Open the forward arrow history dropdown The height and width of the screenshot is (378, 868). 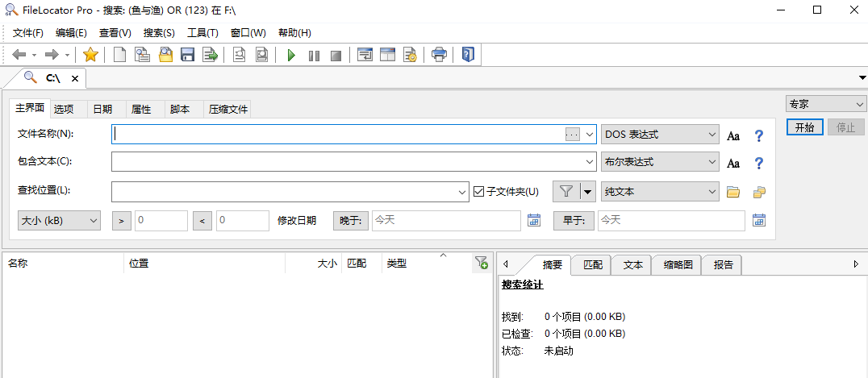(x=67, y=56)
